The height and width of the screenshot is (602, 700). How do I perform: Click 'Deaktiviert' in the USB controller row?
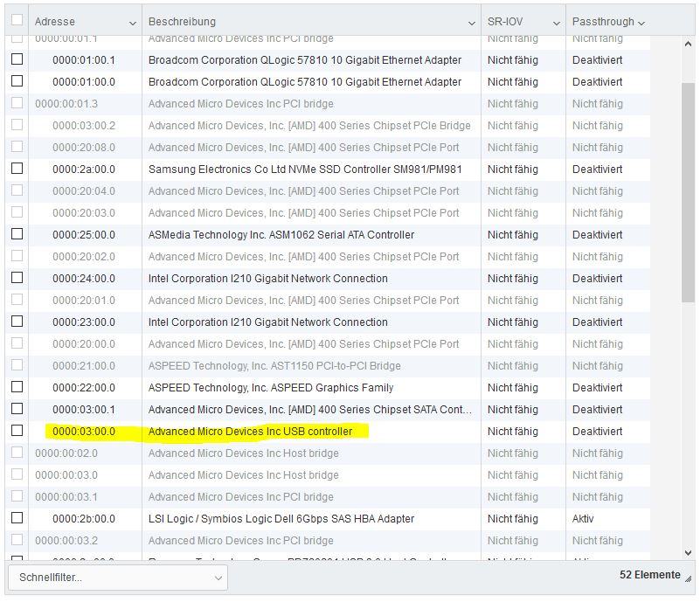coord(598,432)
